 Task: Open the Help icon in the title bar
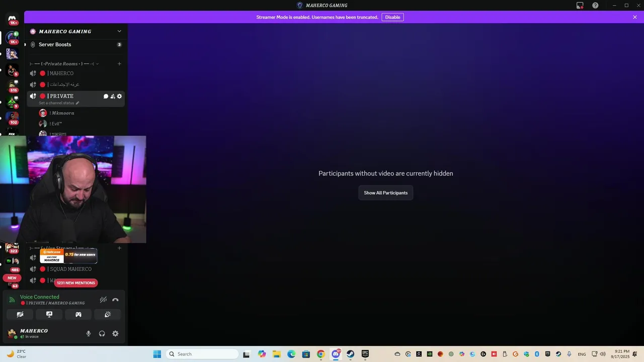595,6
